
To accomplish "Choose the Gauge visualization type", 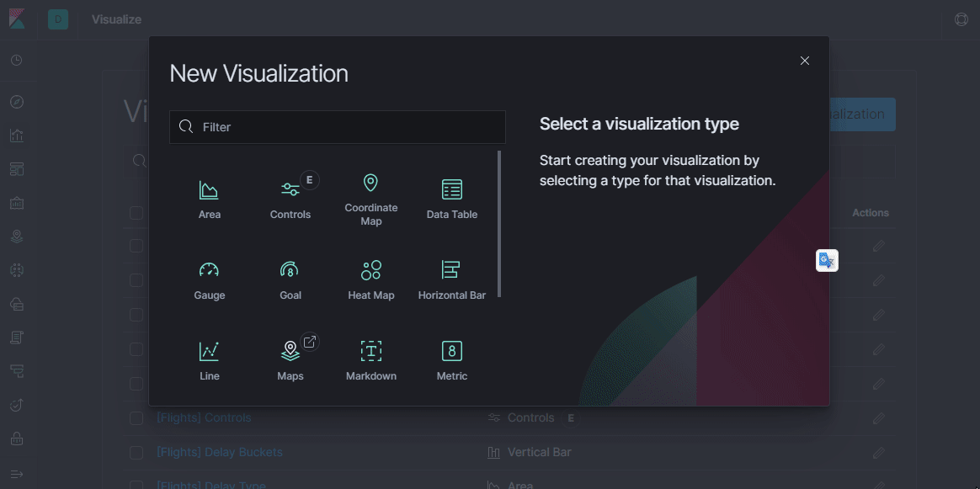I will [209, 280].
